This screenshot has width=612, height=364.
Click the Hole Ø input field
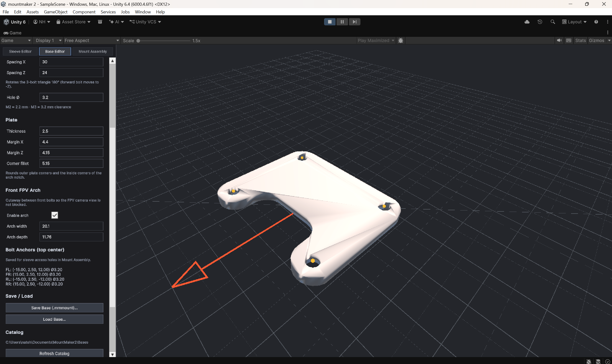click(x=71, y=97)
